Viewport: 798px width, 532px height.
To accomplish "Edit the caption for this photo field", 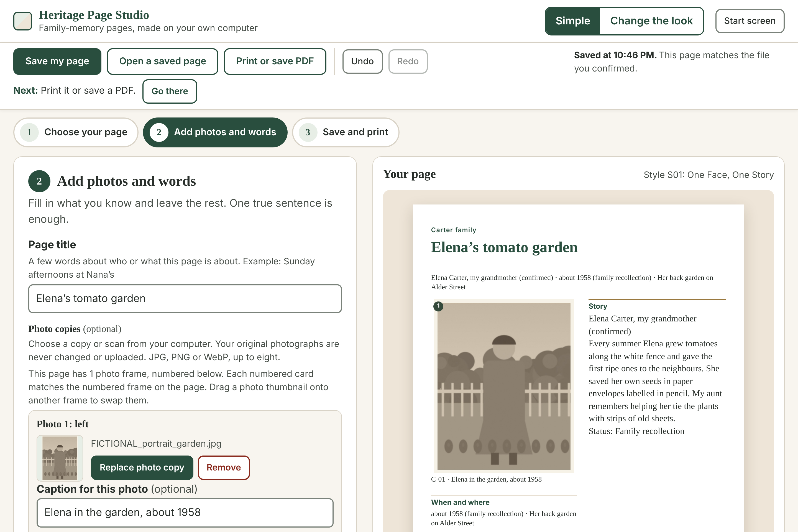I will coord(185,512).
